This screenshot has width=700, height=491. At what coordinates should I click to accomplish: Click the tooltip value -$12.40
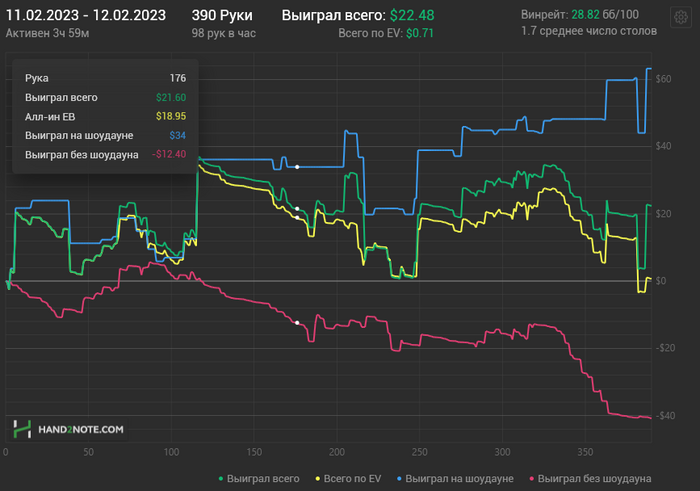click(x=169, y=154)
